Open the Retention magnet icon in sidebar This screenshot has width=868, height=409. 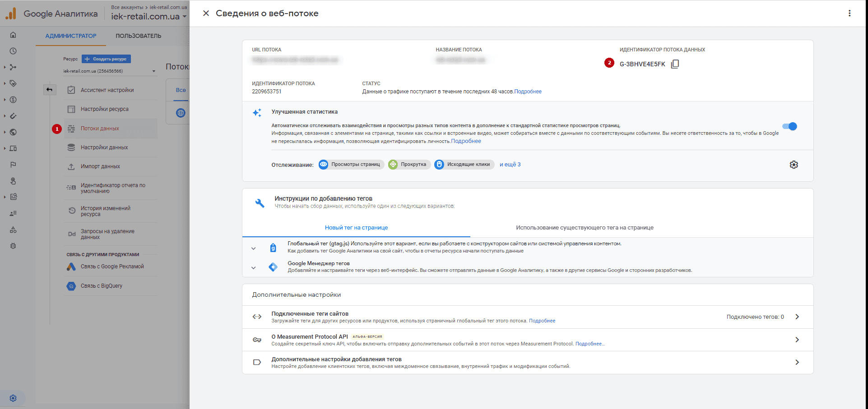(x=13, y=116)
